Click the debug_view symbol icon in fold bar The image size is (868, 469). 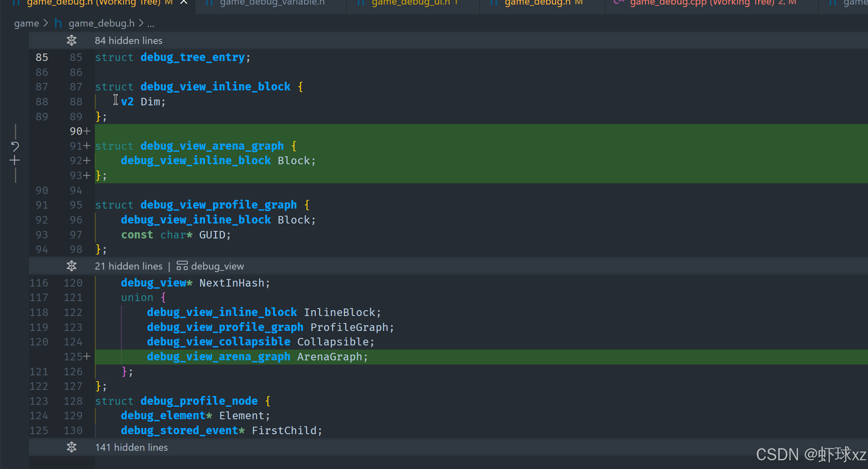182,266
